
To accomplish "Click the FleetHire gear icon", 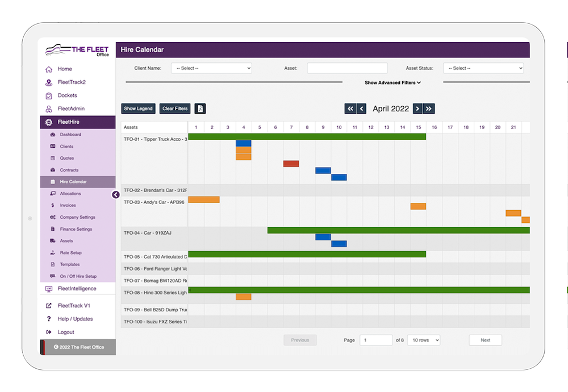I will [48, 122].
